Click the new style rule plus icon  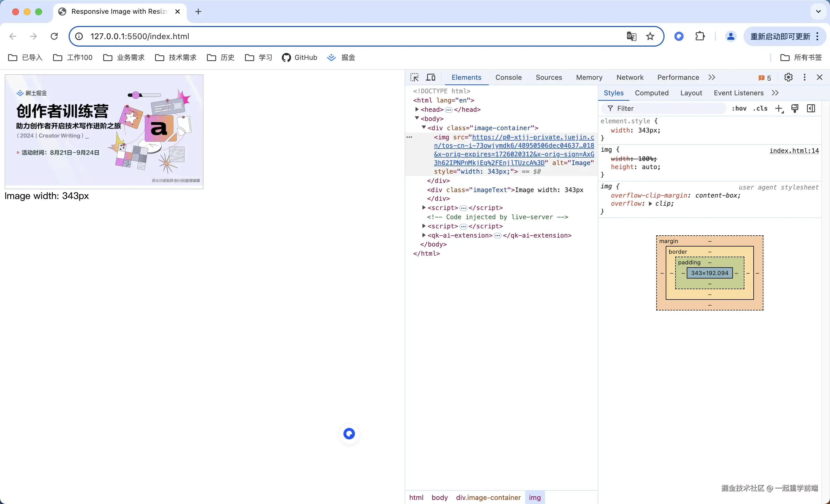[x=779, y=108]
